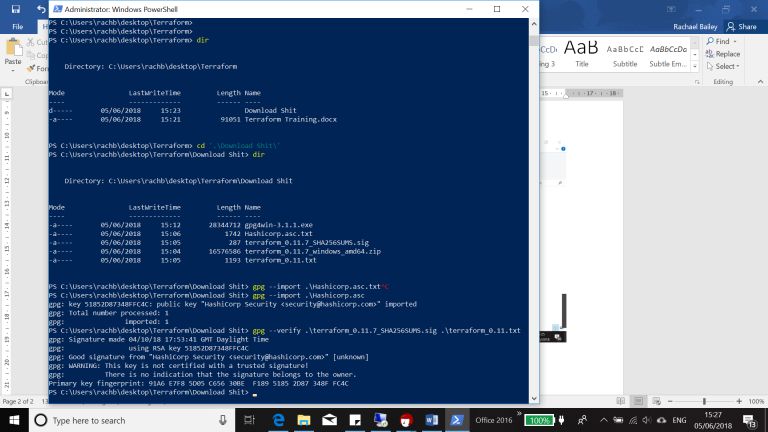Click the volume speaker icon in the tray
The image size is (768, 432).
(647, 420)
